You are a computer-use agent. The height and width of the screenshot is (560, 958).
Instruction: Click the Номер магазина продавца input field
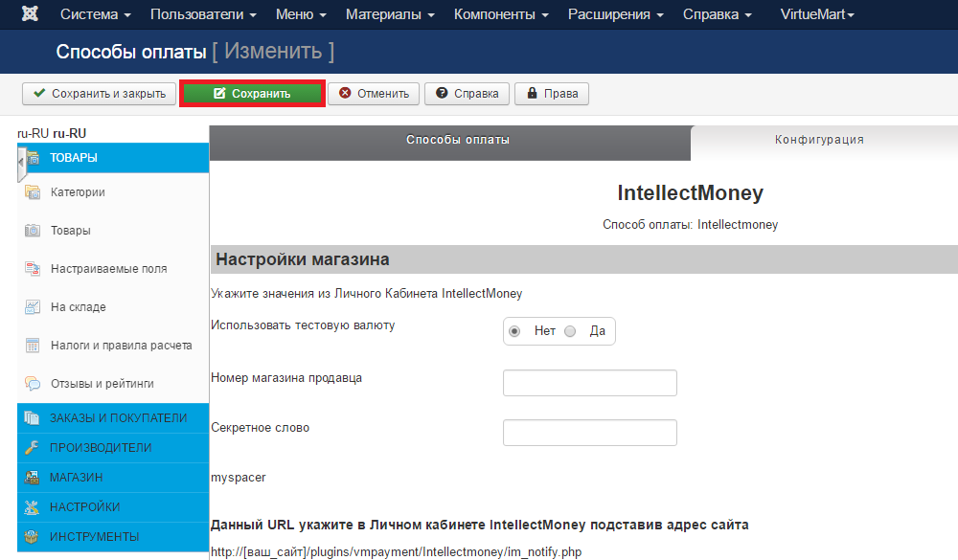pyautogui.click(x=589, y=383)
